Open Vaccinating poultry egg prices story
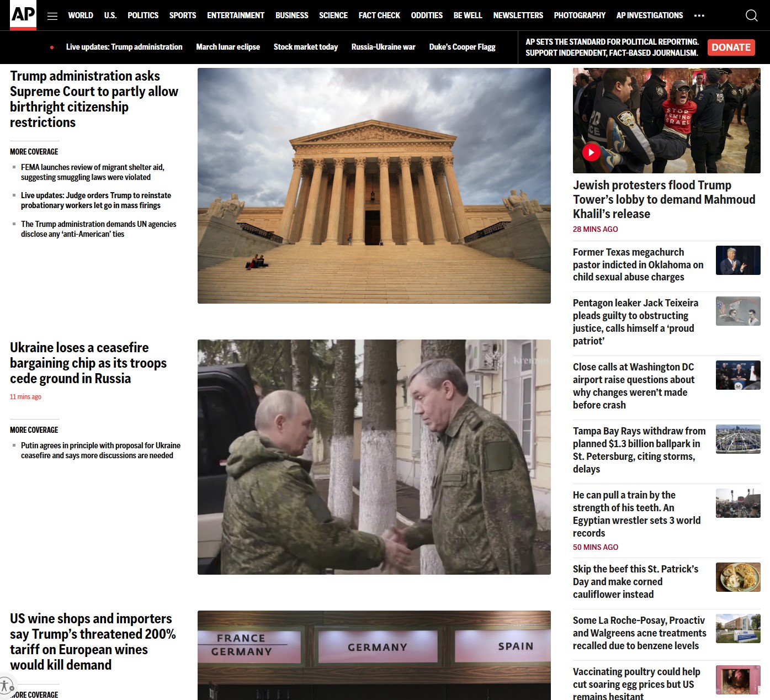The height and width of the screenshot is (700, 770). point(636,685)
